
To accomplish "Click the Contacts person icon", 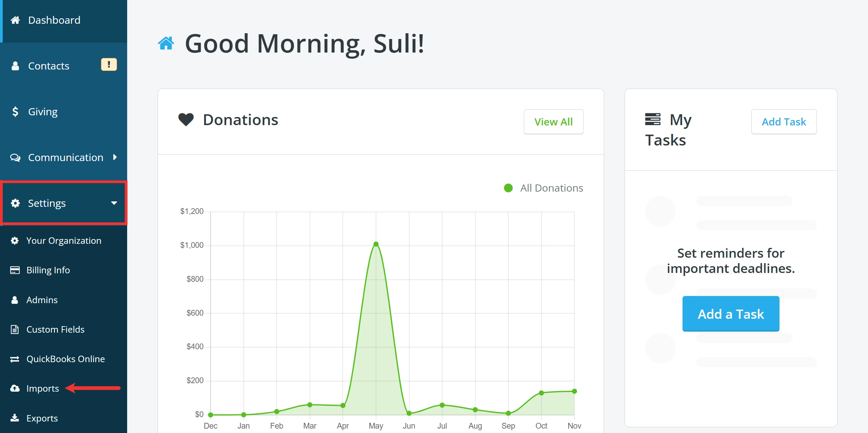I will [x=15, y=66].
